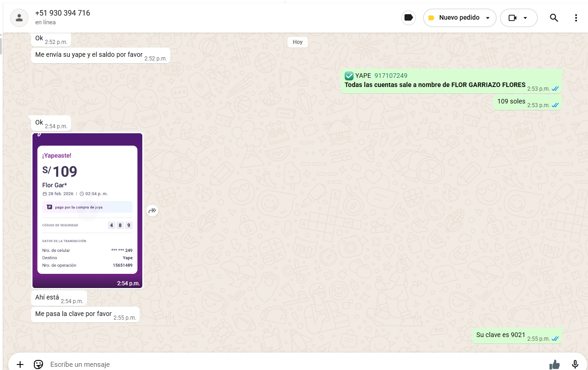
Task: Click the black label tag icon
Action: 409,18
